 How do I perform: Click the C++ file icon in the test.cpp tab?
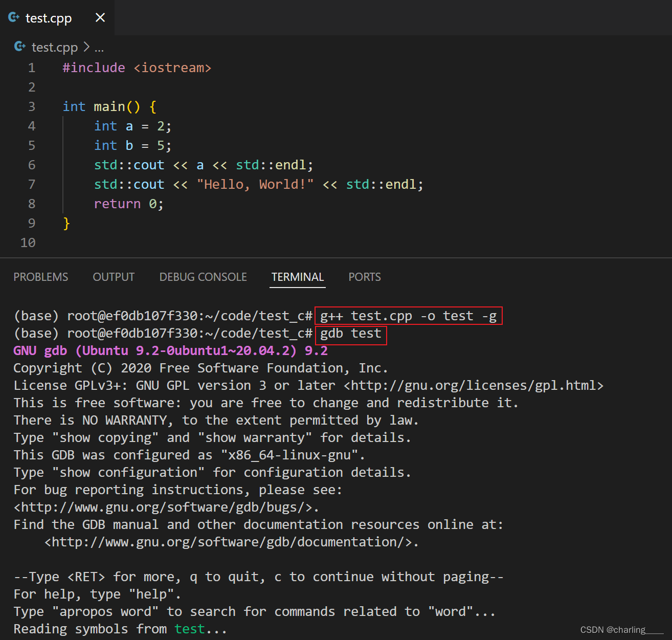click(x=14, y=18)
